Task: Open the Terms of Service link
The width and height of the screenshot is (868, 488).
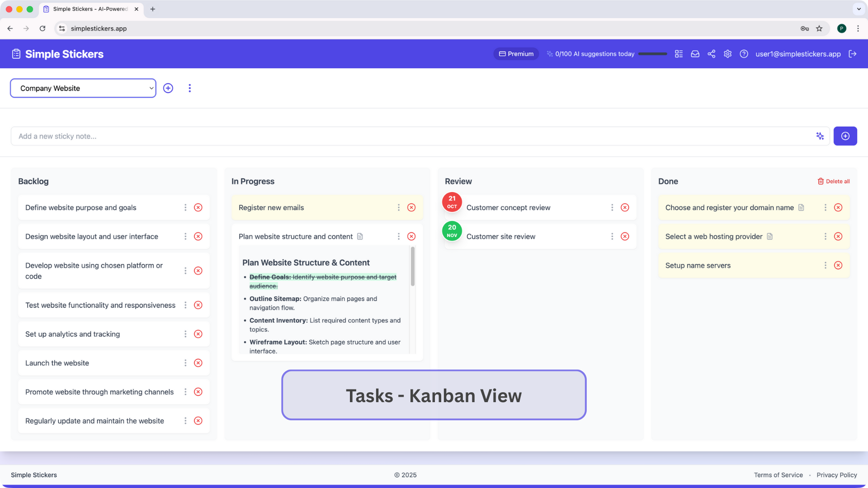Action: tap(778, 475)
